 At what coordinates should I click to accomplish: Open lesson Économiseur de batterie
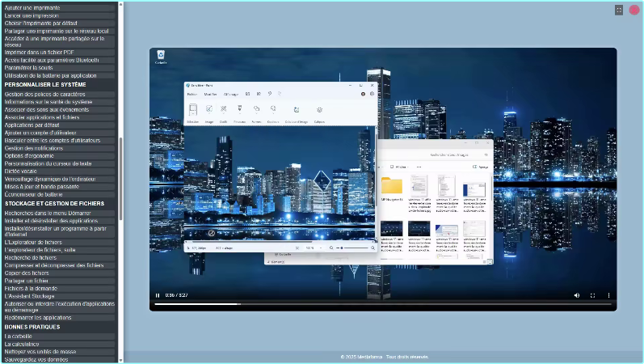tap(59, 194)
